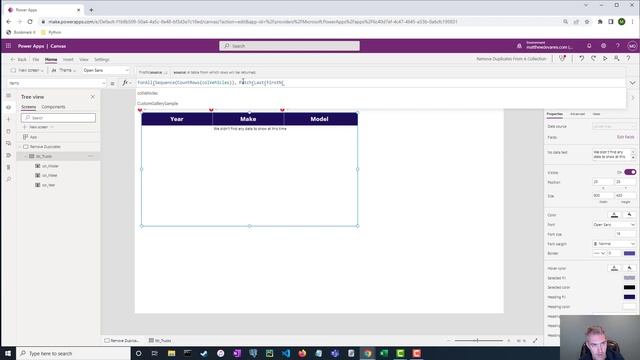The image size is (640, 360).
Task: Click the Back button
Action: click(x=19, y=60)
